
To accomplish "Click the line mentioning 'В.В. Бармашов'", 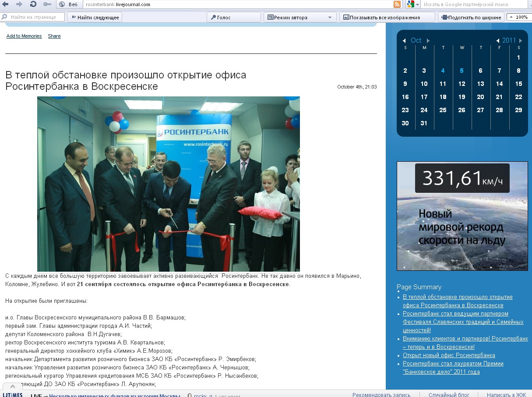I will coord(95,318).
